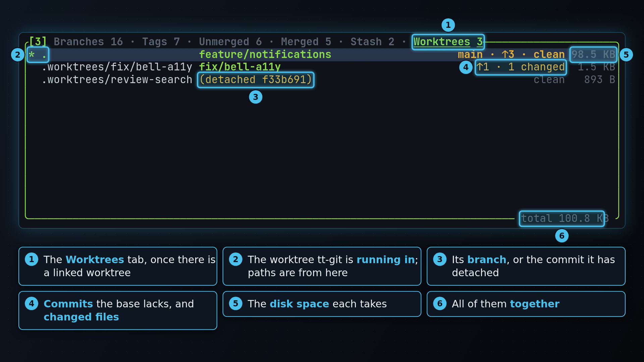This screenshot has height=362, width=644.
Task: Click the gray clean status for review-search
Action: (549, 80)
